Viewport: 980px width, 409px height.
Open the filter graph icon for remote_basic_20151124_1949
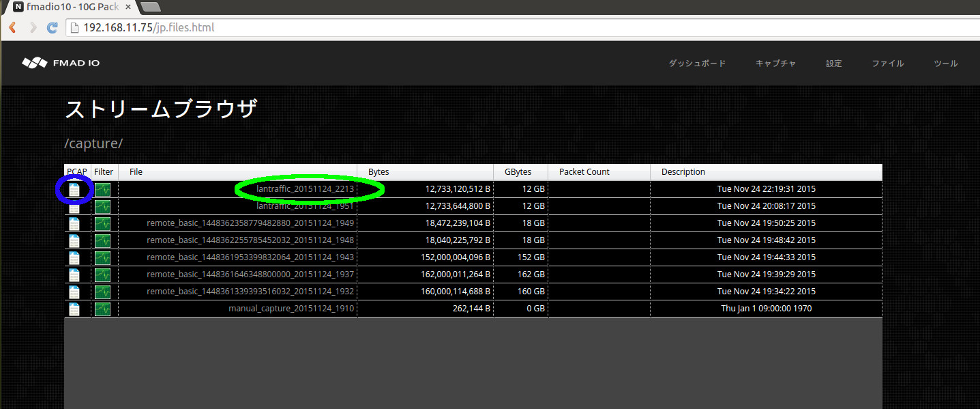click(102, 223)
